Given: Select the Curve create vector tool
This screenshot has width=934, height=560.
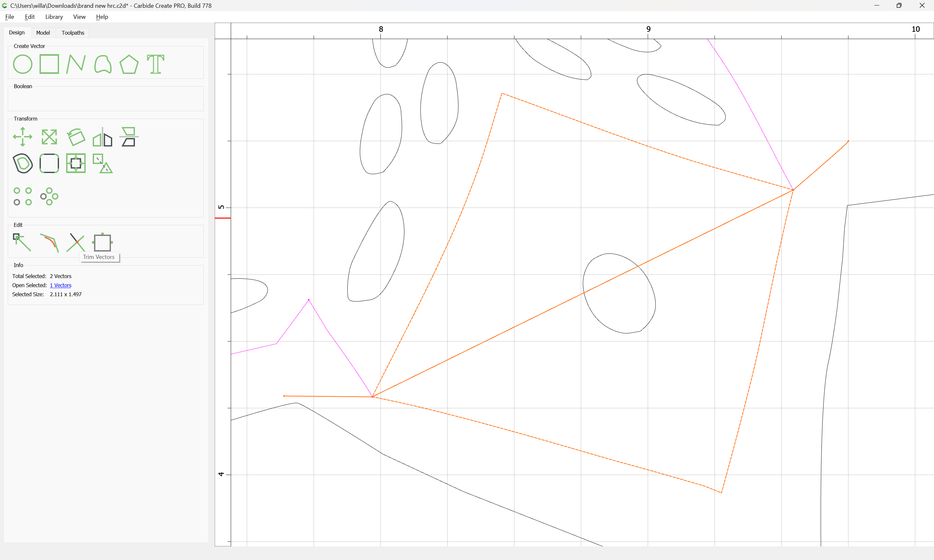Looking at the screenshot, I should pos(103,64).
